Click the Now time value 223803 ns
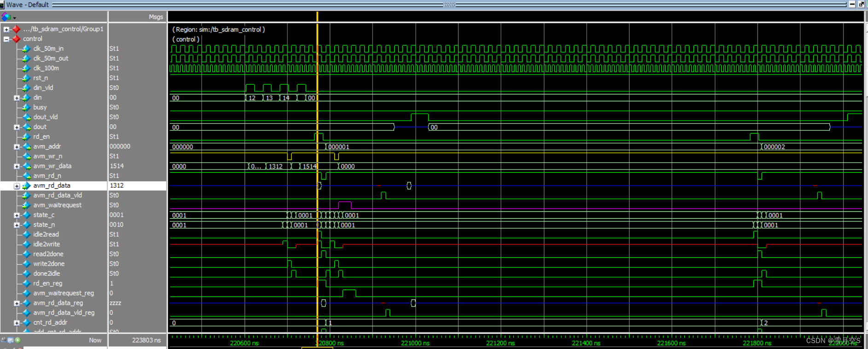The image size is (868, 349). point(146,340)
